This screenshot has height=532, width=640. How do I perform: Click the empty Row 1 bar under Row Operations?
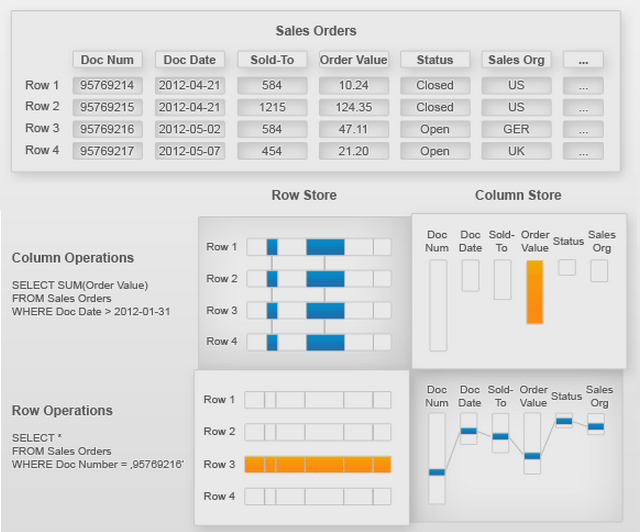pos(317,400)
